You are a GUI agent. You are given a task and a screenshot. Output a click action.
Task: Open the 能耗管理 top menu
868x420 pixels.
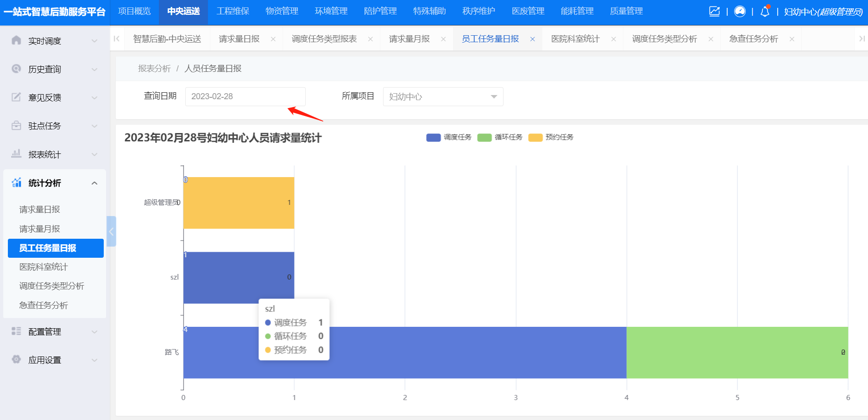point(577,11)
